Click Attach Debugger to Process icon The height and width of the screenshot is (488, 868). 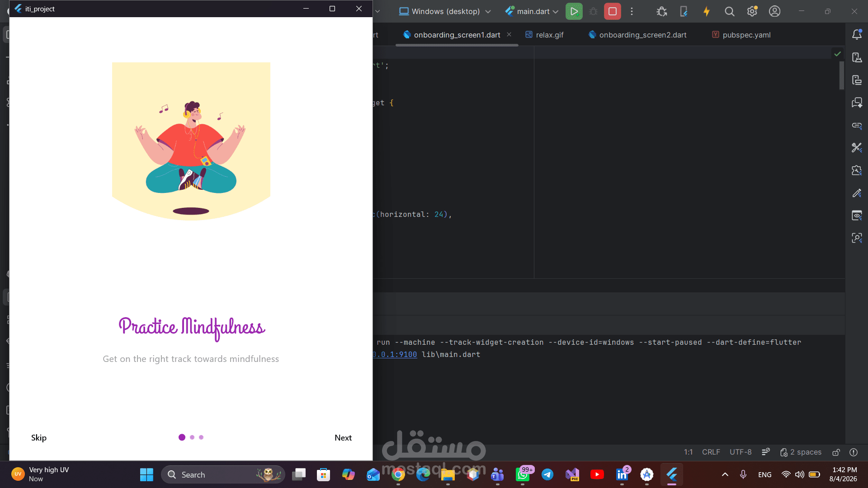(x=662, y=11)
